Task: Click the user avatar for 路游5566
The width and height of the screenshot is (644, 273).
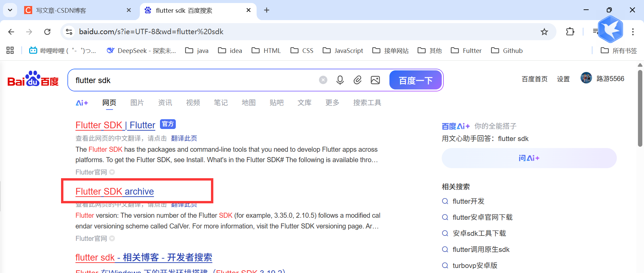Action: 586,78
